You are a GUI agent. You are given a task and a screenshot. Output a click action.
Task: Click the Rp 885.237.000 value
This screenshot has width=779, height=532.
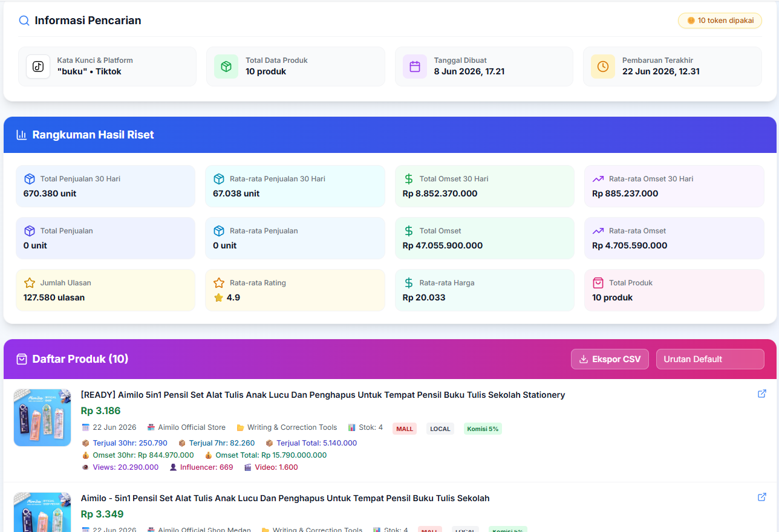coord(625,193)
